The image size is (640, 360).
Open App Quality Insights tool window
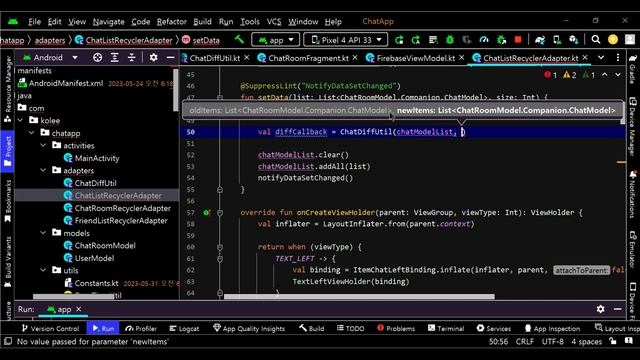249,328
